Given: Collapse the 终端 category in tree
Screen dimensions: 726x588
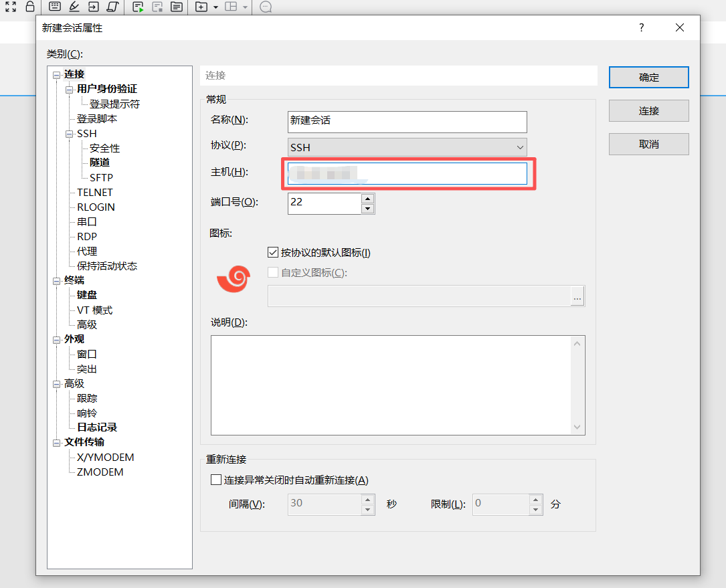Looking at the screenshot, I should 56,280.
